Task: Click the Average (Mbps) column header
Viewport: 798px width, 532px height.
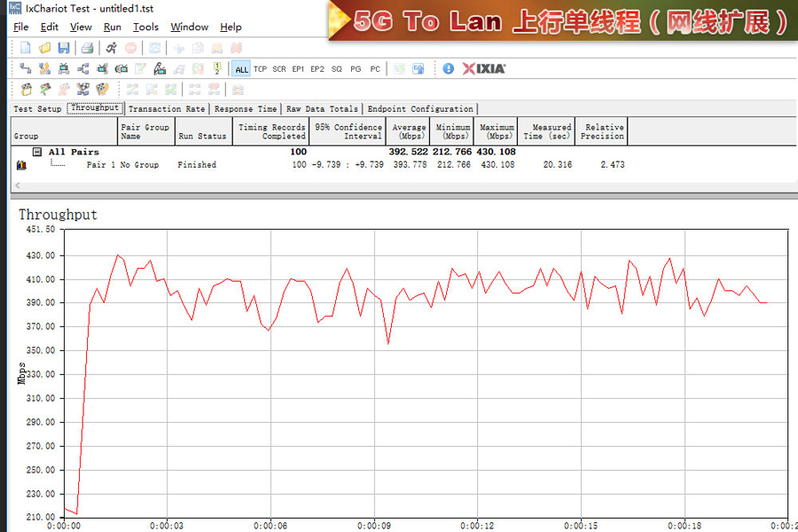Action: click(x=409, y=131)
